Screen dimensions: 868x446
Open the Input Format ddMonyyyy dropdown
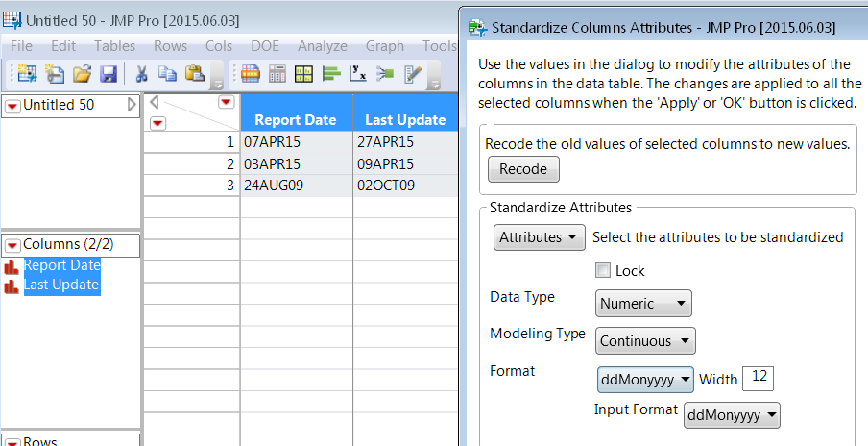pyautogui.click(x=732, y=415)
